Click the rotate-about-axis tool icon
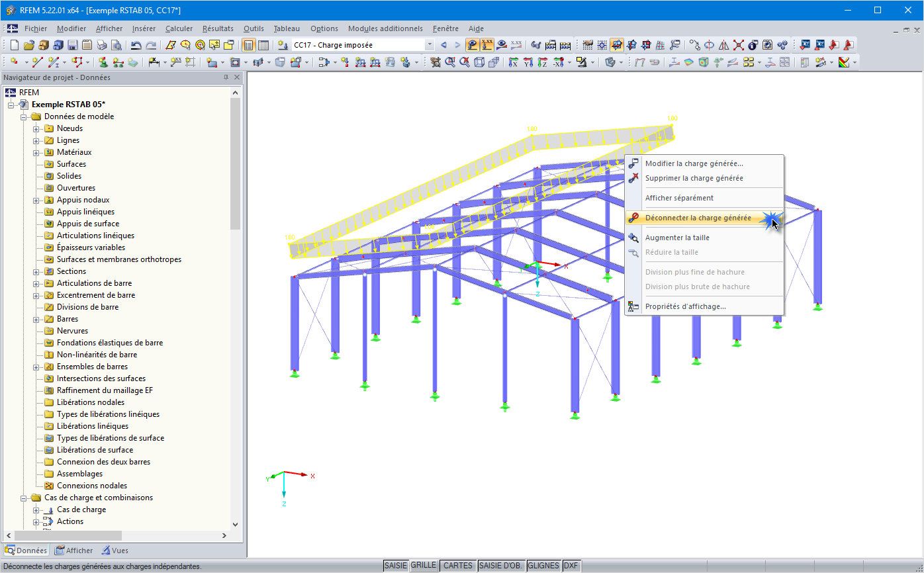 709,45
